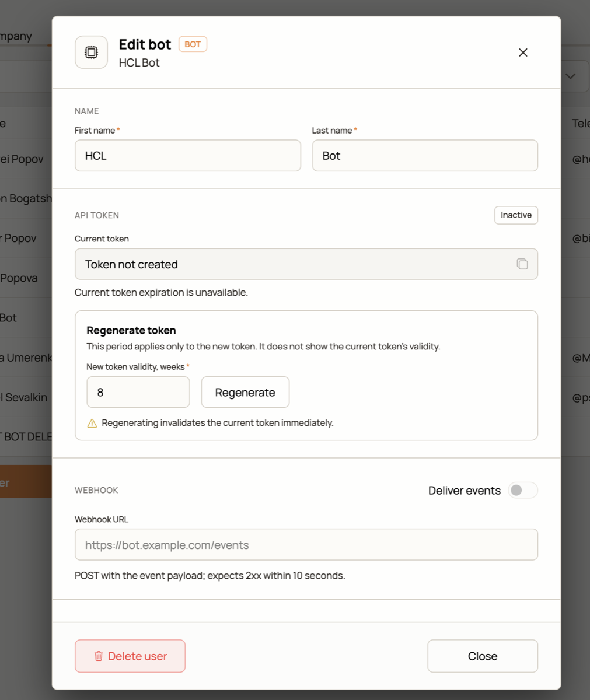Click the Regenerate button

[x=245, y=392]
